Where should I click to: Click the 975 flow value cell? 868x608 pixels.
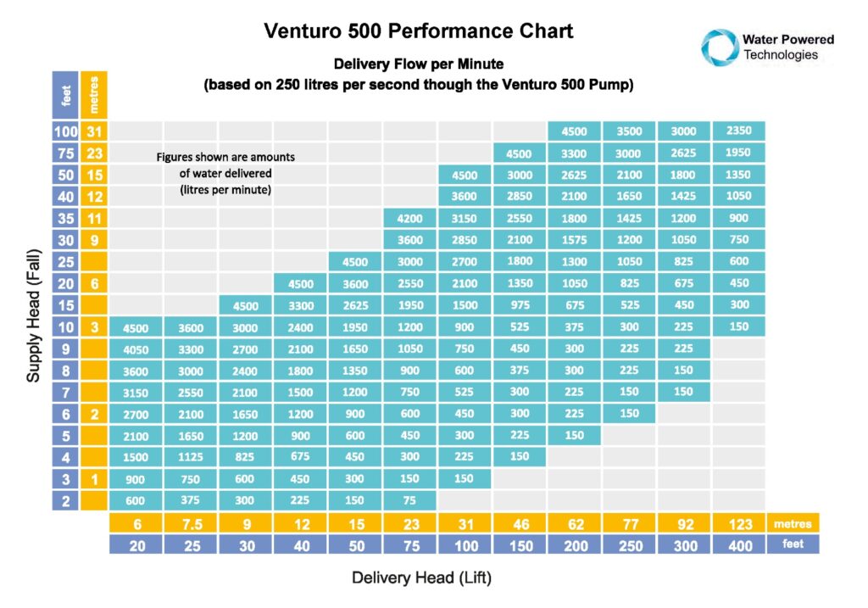520,304
